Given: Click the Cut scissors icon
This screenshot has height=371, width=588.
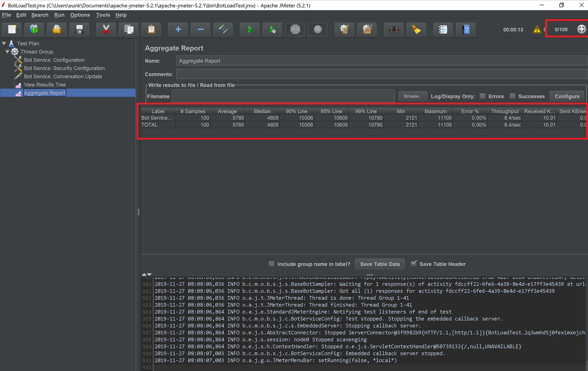Looking at the screenshot, I should 106,29.
